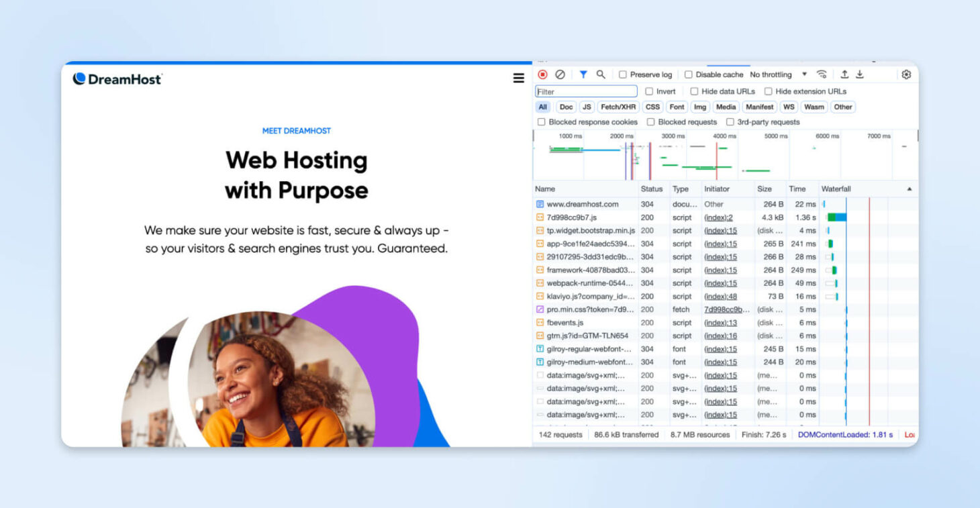Stop recording network log

point(542,74)
